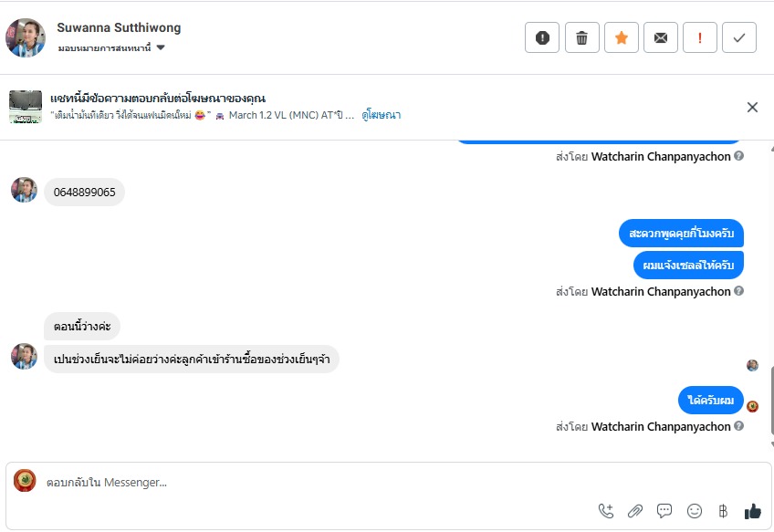Mark conversation done with checkmark
Image resolution: width=774 pixels, height=532 pixels.
point(739,37)
